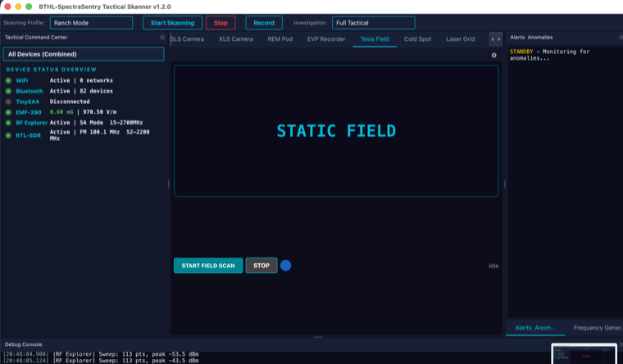Click the Bluetooth green status indicator

point(8,91)
